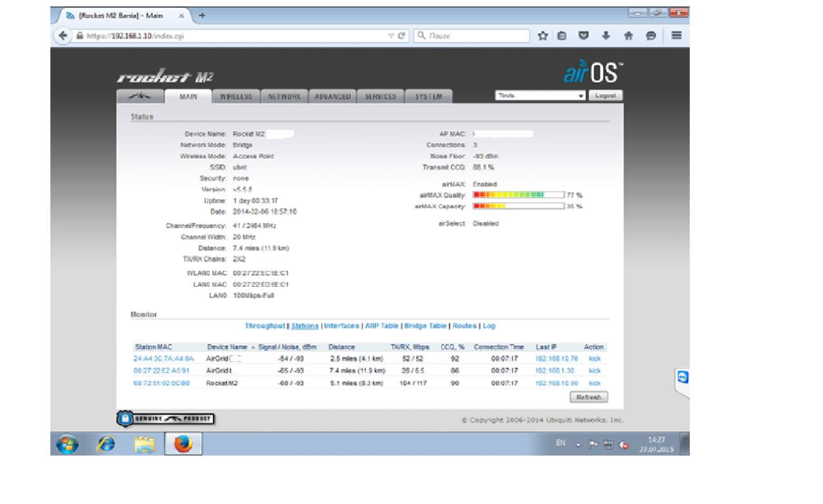Screen dimensions: 823x504
Task: Open last IP link in the 2.5 miles row
Action: 557,359
